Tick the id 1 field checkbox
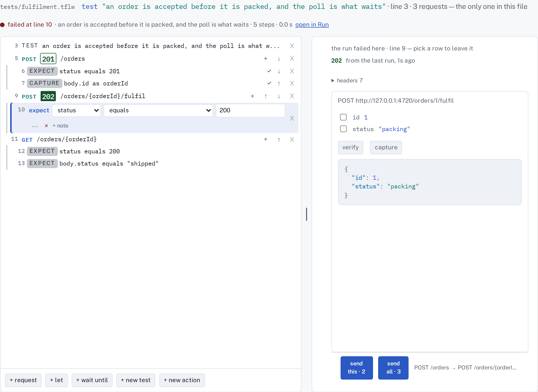 click(x=343, y=117)
